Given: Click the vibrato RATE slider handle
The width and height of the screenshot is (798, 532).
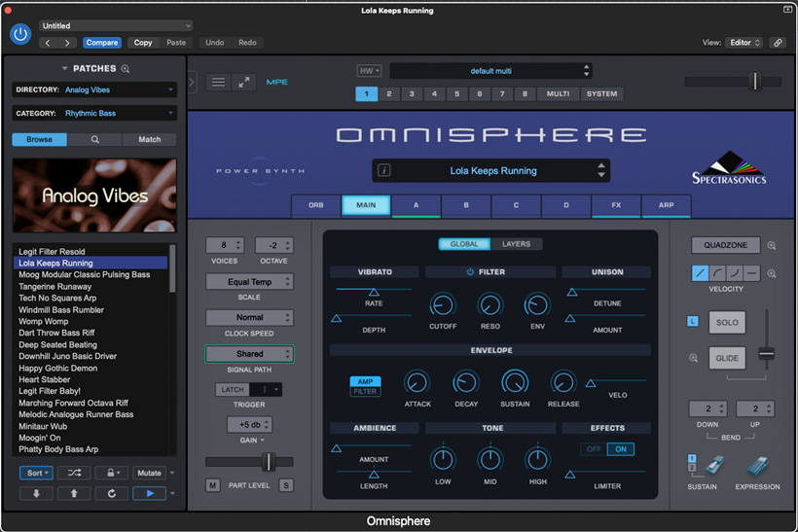Looking at the screenshot, I should pos(374,292).
